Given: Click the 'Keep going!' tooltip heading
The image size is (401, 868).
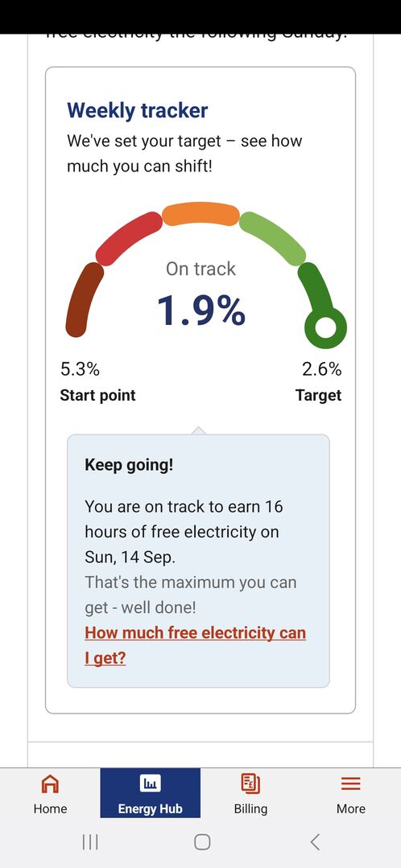Looking at the screenshot, I should (x=129, y=464).
